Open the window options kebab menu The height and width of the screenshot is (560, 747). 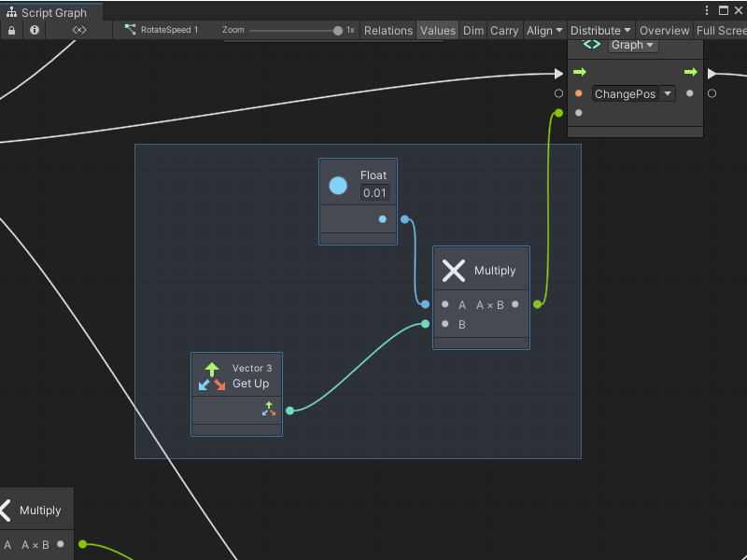707,8
